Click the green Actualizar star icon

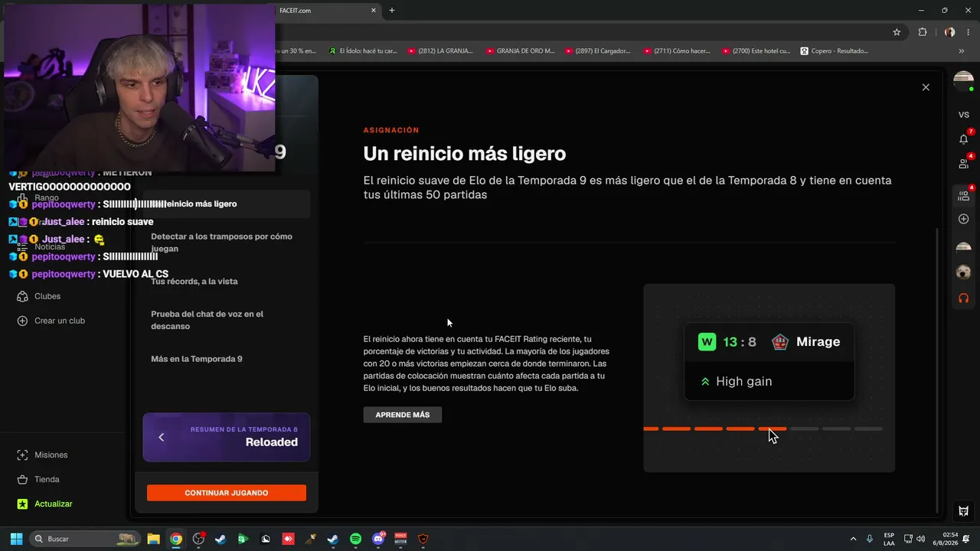pyautogui.click(x=22, y=504)
